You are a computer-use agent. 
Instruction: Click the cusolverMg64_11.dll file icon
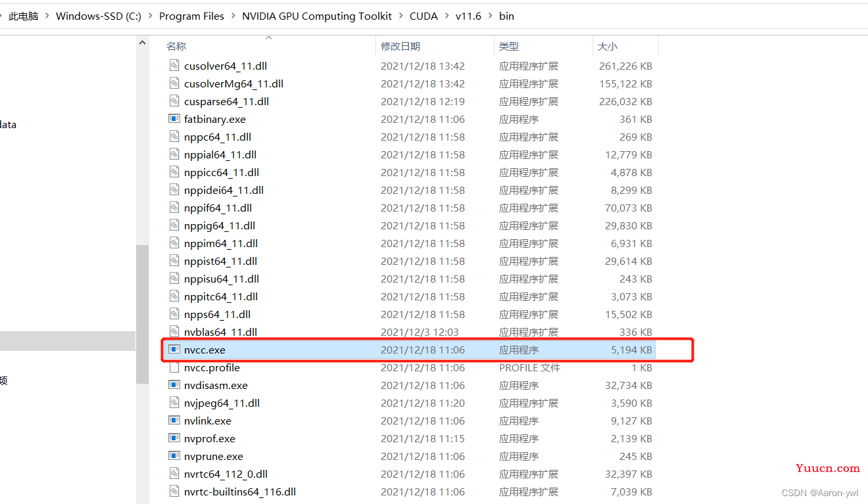[x=174, y=83]
